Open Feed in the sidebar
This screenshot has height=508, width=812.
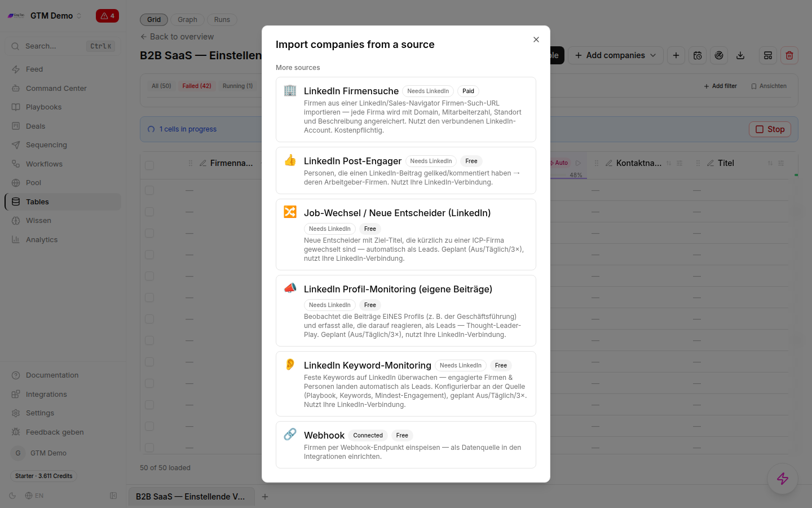(63, 69)
